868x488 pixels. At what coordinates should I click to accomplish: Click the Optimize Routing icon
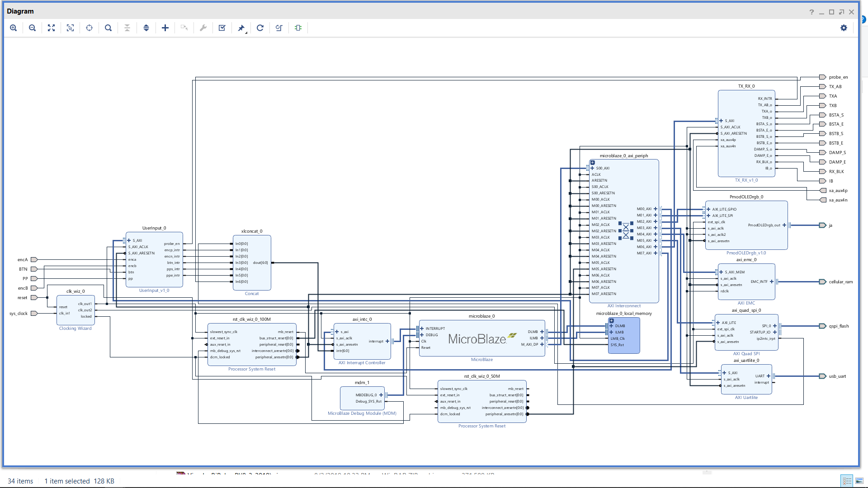pos(279,28)
